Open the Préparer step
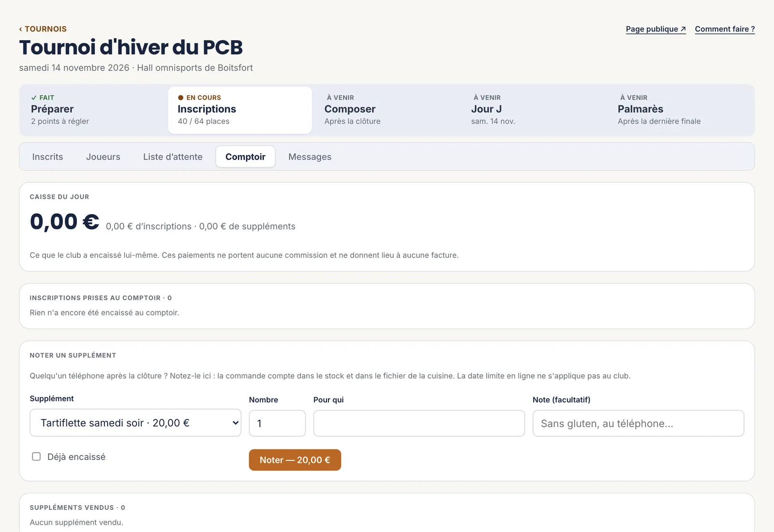Image resolution: width=774 pixels, height=532 pixels. pos(93,110)
